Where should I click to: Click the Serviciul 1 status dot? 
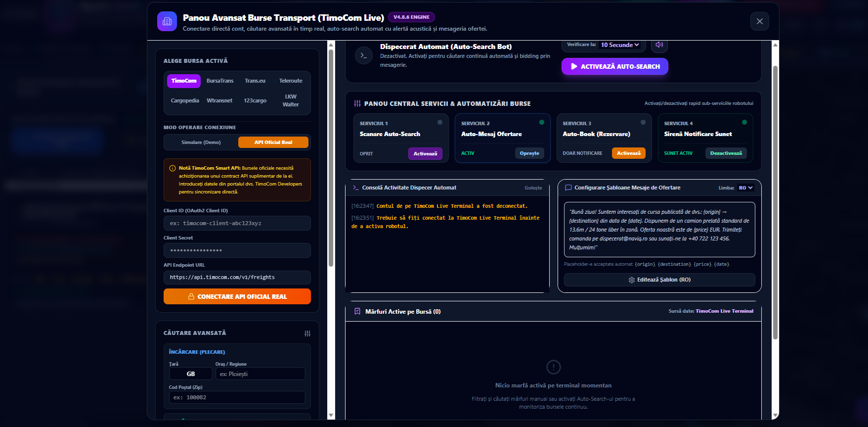(x=440, y=122)
